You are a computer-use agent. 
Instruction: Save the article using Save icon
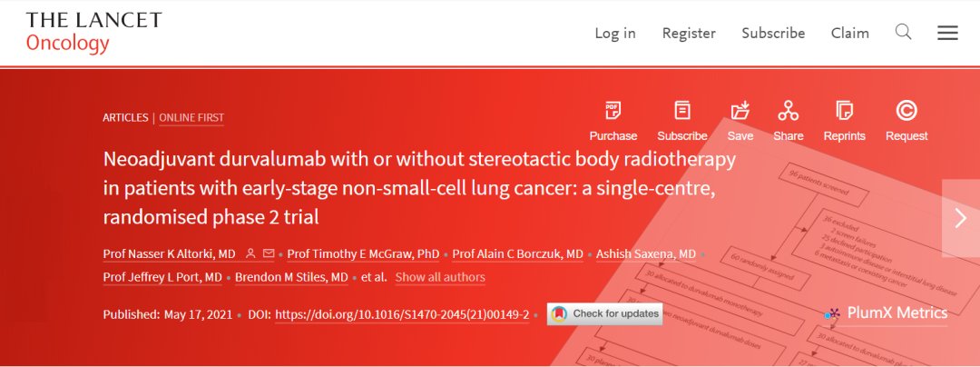click(740, 111)
